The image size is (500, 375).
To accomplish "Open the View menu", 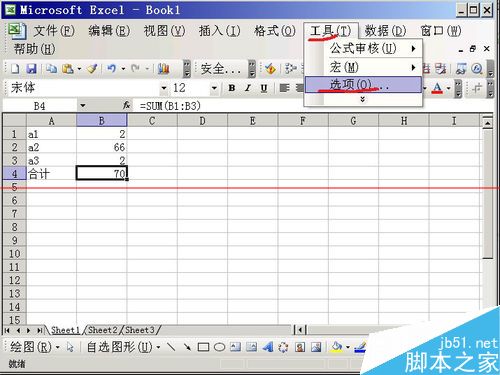I will pyautogui.click(x=164, y=31).
